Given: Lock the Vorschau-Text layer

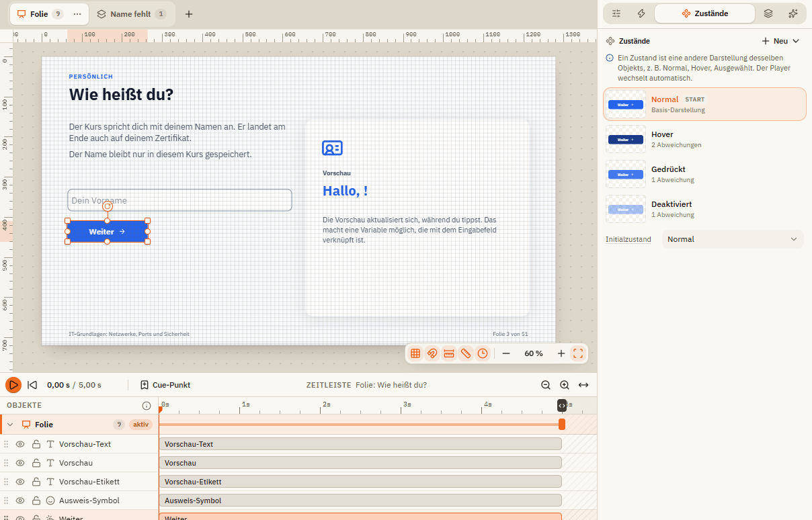Looking at the screenshot, I should 36,444.
